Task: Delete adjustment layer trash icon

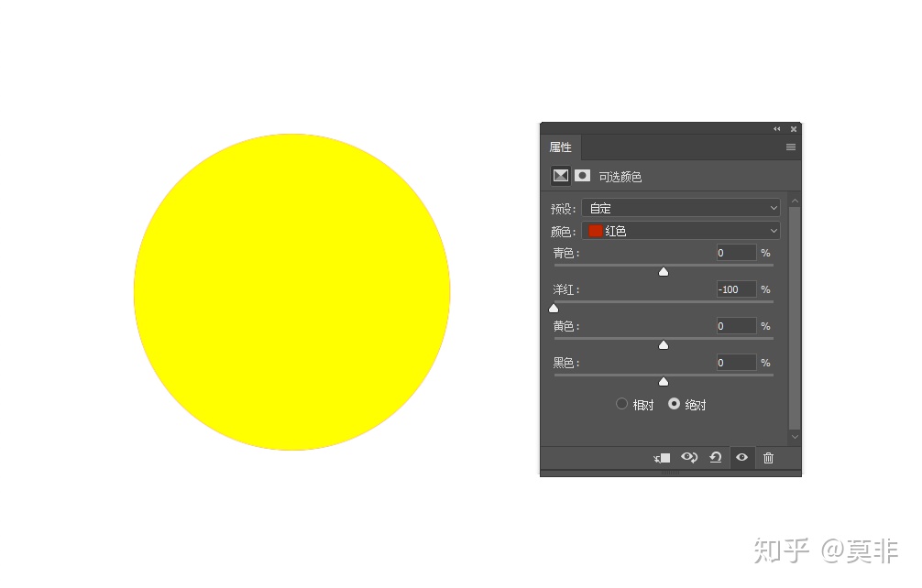Action: point(768,458)
